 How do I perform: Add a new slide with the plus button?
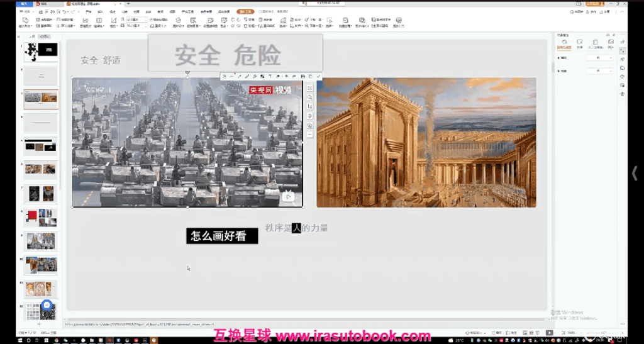[x=40, y=325]
